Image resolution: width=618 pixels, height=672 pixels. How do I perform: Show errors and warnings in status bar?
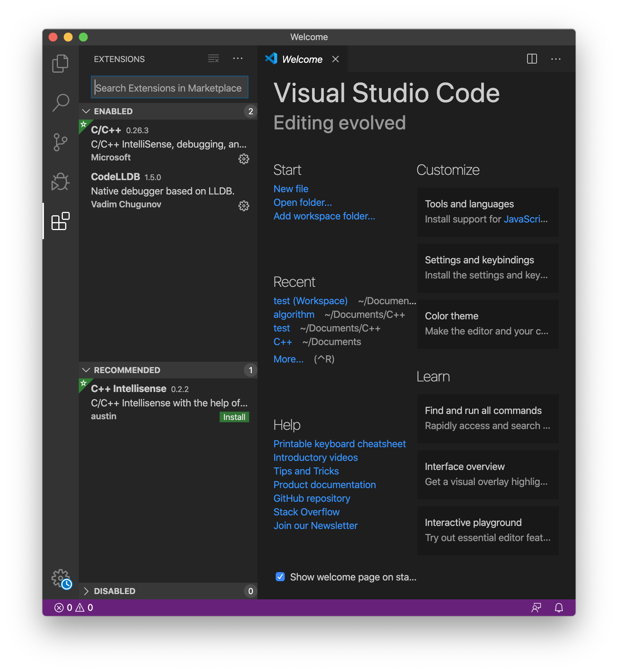click(74, 608)
